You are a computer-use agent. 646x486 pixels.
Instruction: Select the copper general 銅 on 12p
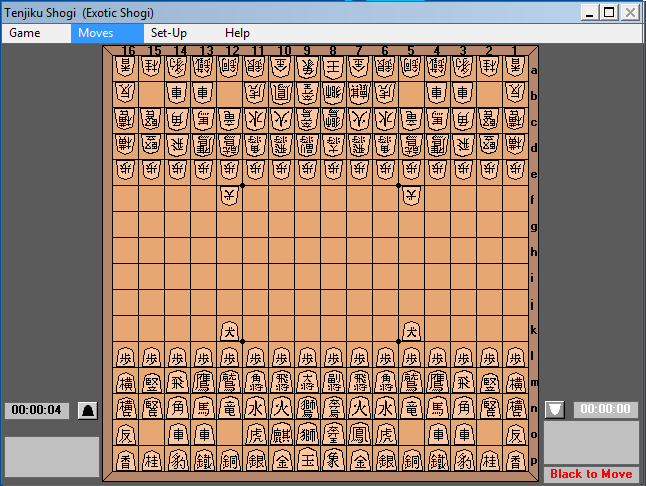point(229,460)
